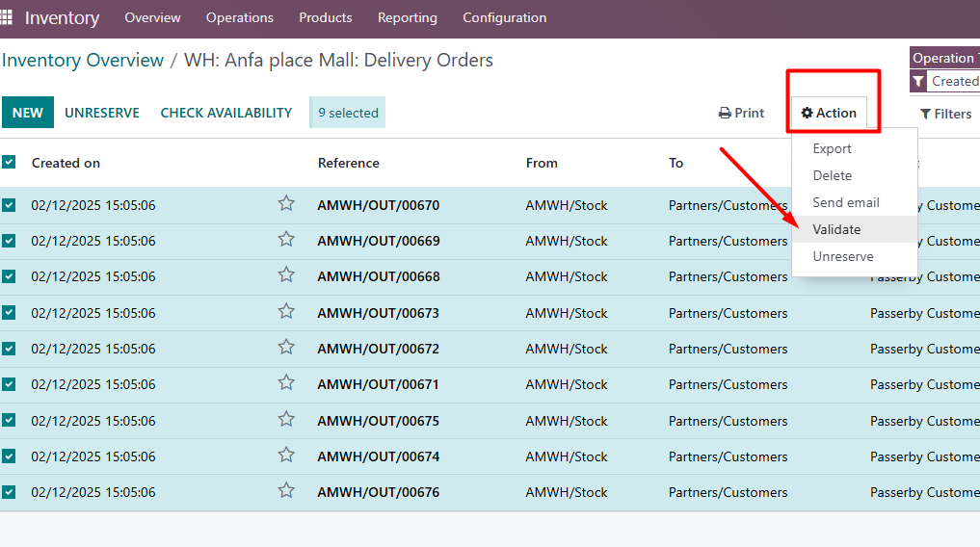This screenshot has height=547, width=980.
Task: Uncheck the row AMWH/OUT/00671 checkbox
Action: (9, 384)
